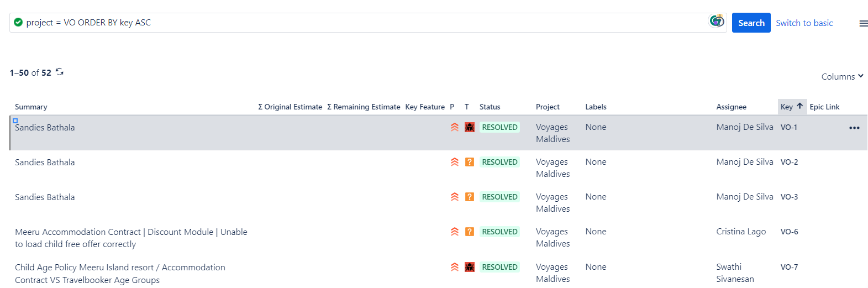
Task: Click the priority icon for VO-7
Action: 455,267
